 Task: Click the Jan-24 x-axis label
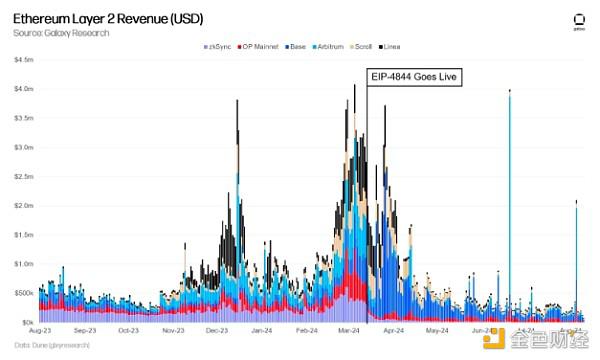[261, 330]
